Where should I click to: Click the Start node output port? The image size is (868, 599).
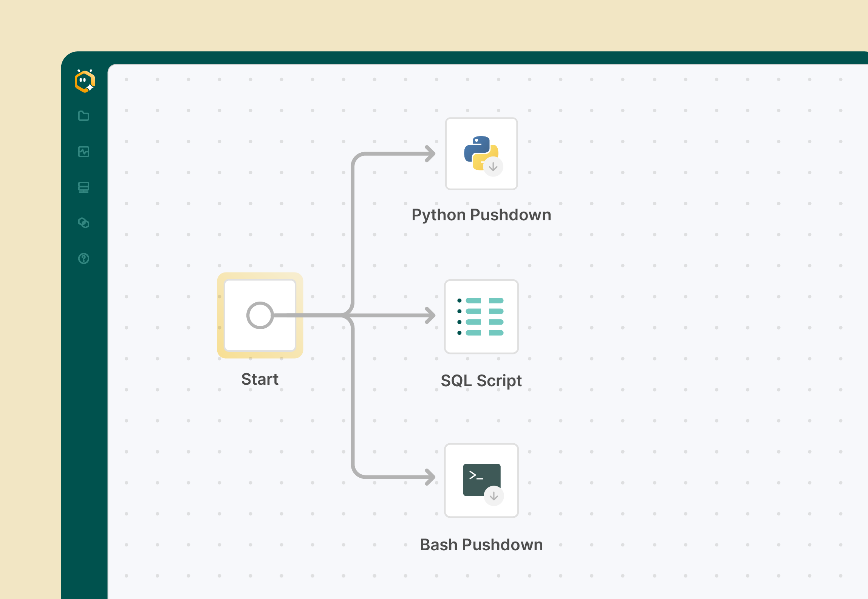260,316
